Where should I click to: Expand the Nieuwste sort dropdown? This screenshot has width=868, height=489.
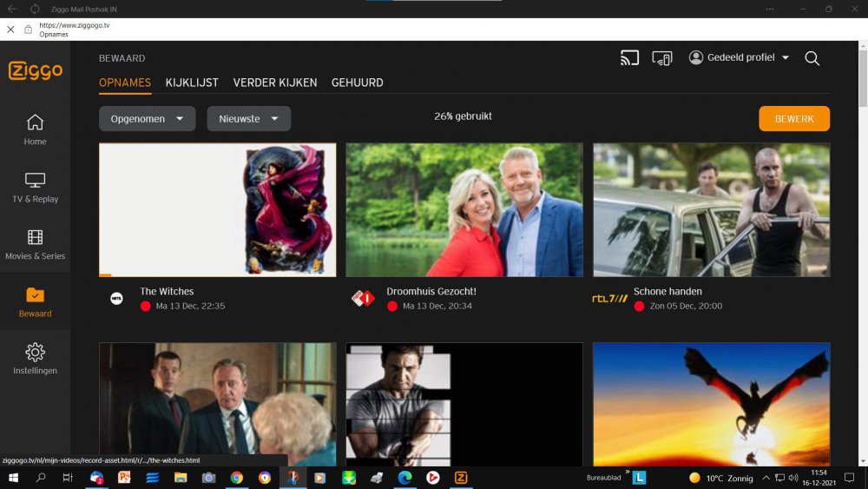248,118
